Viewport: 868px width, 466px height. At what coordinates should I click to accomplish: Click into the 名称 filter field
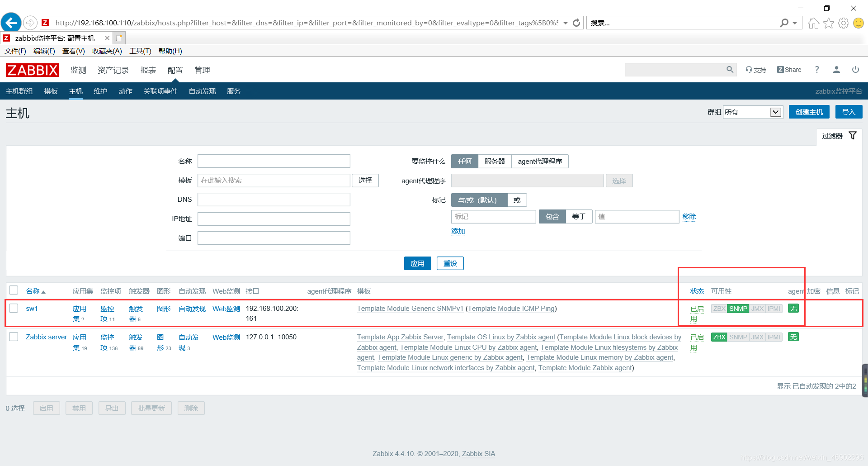tap(274, 161)
